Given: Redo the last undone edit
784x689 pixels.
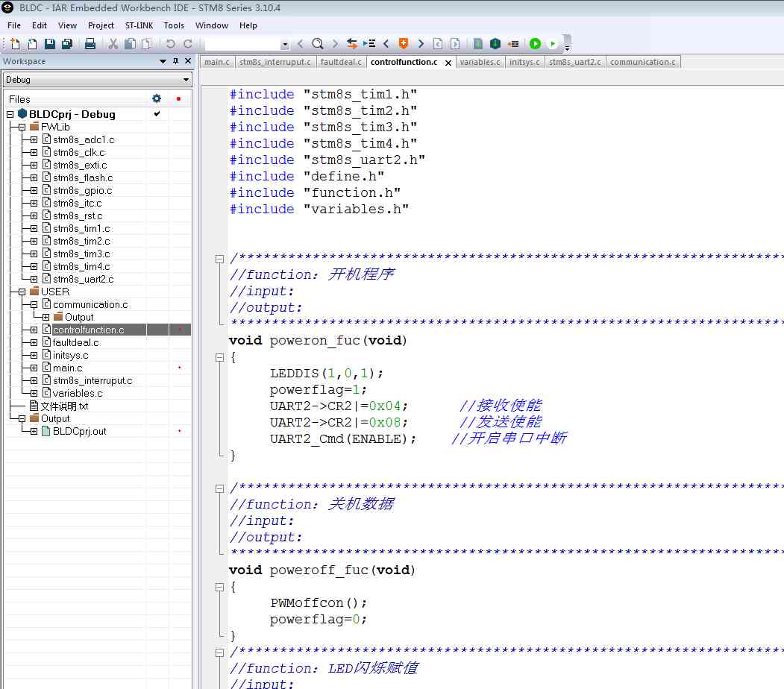Looking at the screenshot, I should click(x=187, y=44).
